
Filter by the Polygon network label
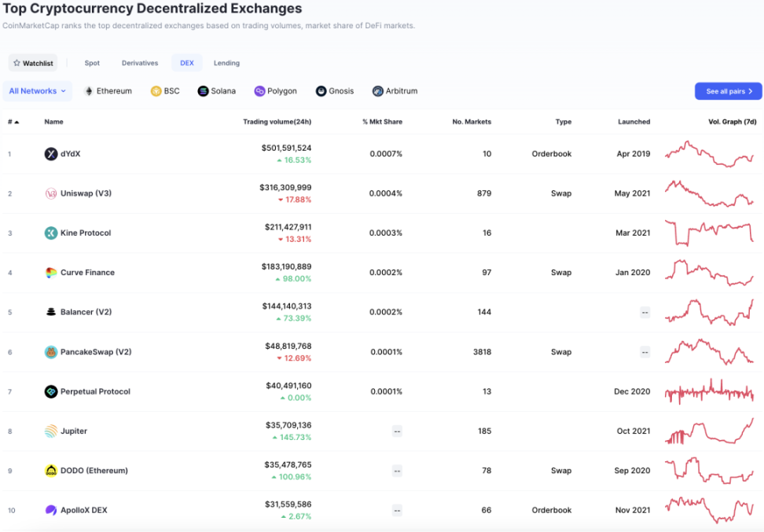[x=281, y=91]
